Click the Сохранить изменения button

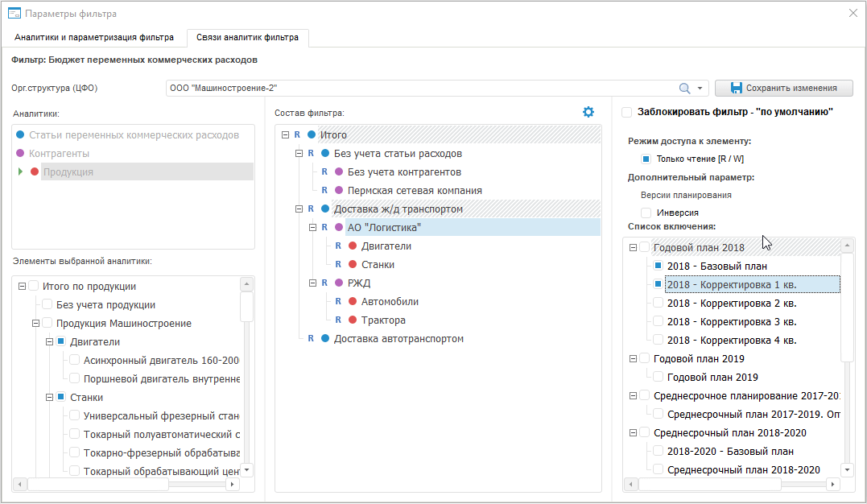point(783,88)
